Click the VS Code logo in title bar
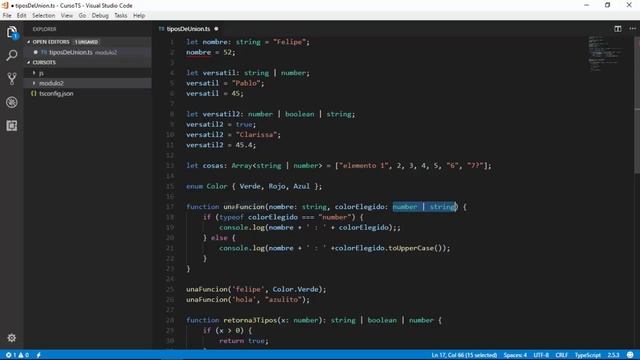640x360 pixels. point(5,5)
